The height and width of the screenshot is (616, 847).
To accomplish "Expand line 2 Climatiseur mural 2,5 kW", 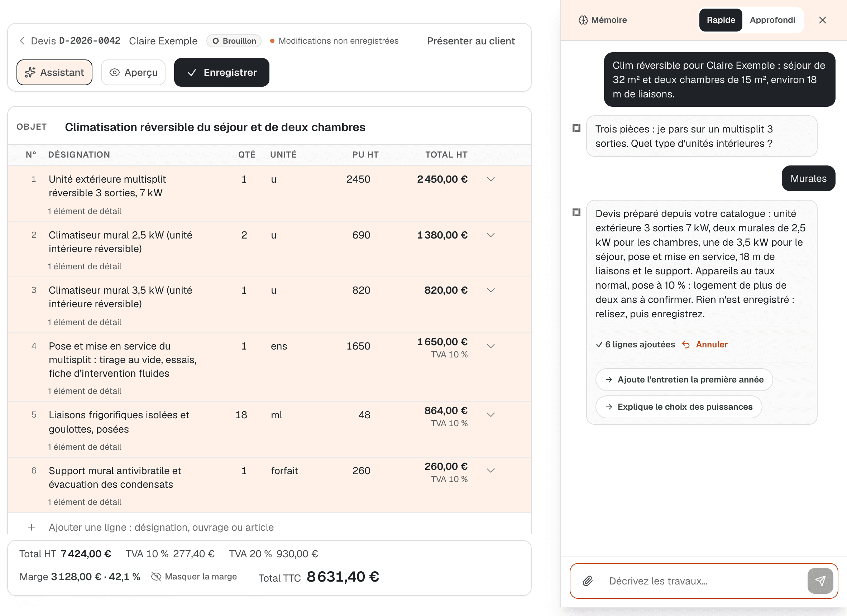I will point(491,235).
